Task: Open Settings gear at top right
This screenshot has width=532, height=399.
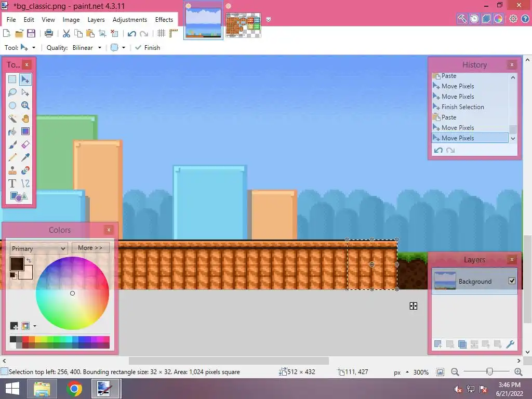Action: (513, 19)
